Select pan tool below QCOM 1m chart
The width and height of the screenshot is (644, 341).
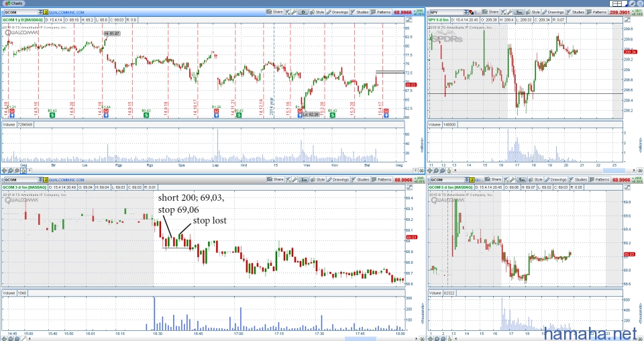pyautogui.click(x=4, y=338)
